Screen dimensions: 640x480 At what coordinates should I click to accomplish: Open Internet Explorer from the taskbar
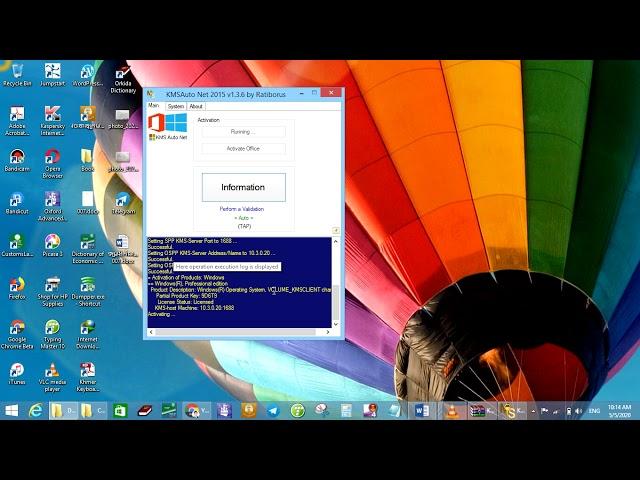click(36, 411)
